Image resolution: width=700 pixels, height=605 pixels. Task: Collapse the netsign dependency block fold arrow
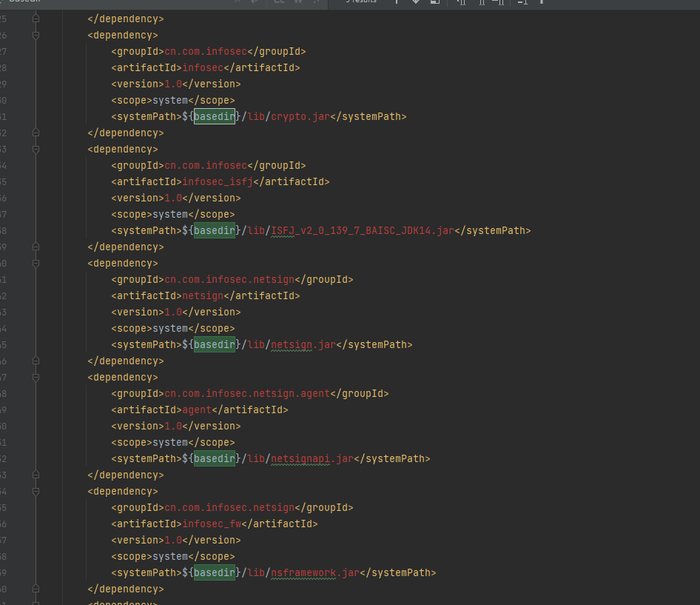click(35, 263)
